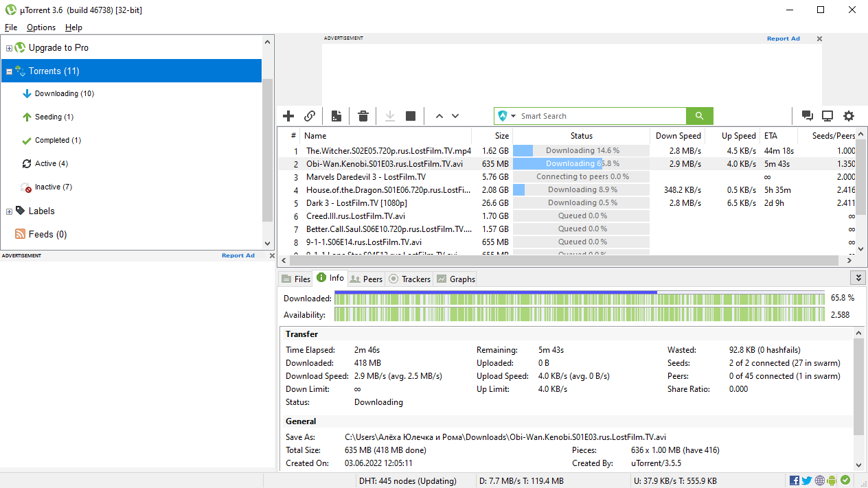Sort torrents by Name column header
Viewport: 868px width, 488px height.
[386, 136]
